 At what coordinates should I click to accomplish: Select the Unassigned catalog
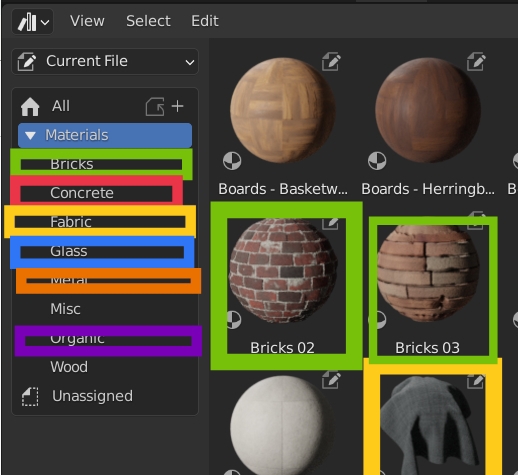pos(105,396)
